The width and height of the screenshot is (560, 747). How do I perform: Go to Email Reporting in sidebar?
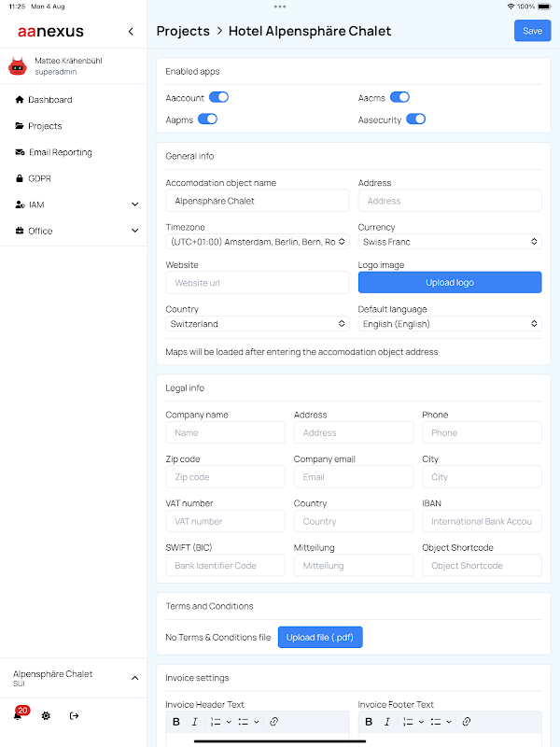click(60, 152)
